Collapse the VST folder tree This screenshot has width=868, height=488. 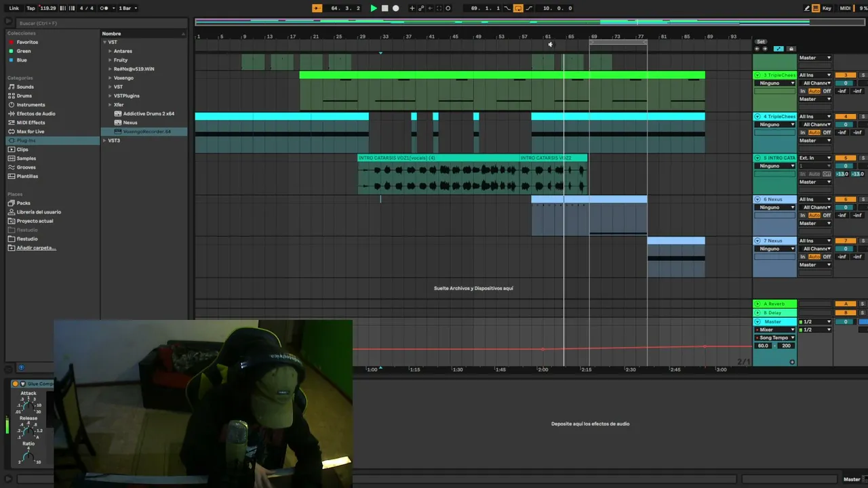pyautogui.click(x=105, y=42)
